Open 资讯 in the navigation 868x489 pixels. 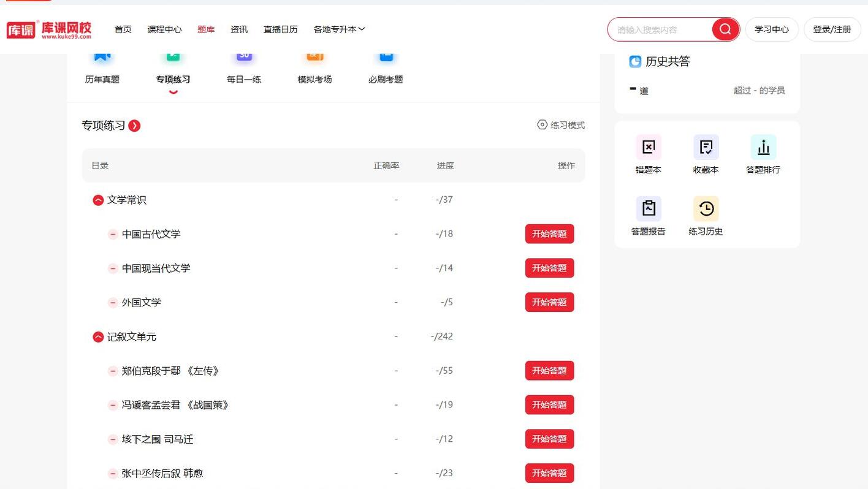click(x=239, y=29)
